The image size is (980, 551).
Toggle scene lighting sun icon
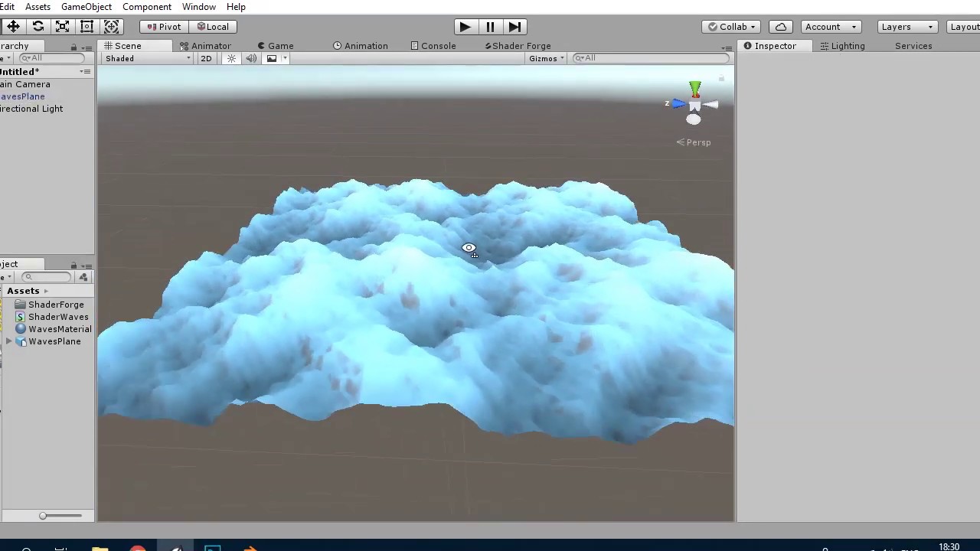231,58
